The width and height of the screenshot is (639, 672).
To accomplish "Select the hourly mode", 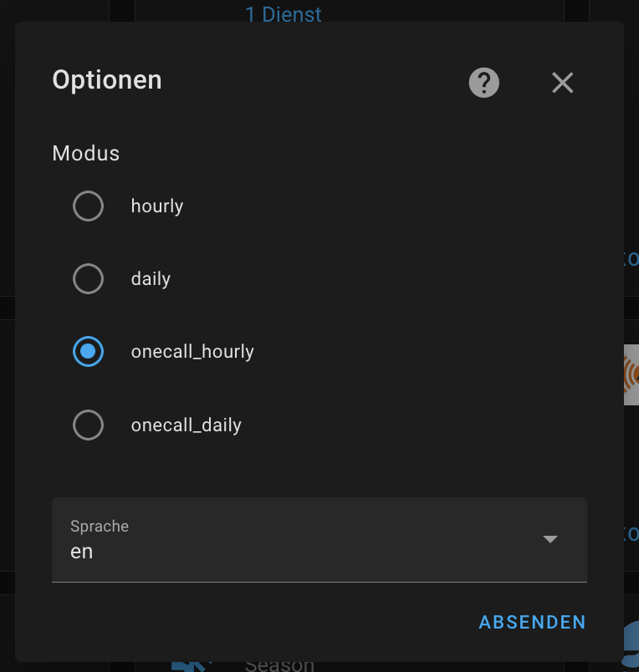I will [x=88, y=206].
